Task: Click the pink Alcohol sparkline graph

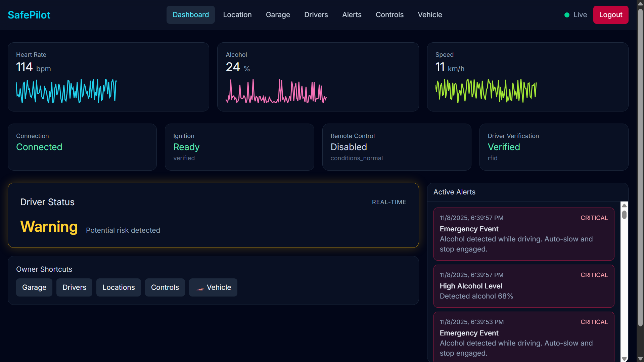Action: pos(276,91)
